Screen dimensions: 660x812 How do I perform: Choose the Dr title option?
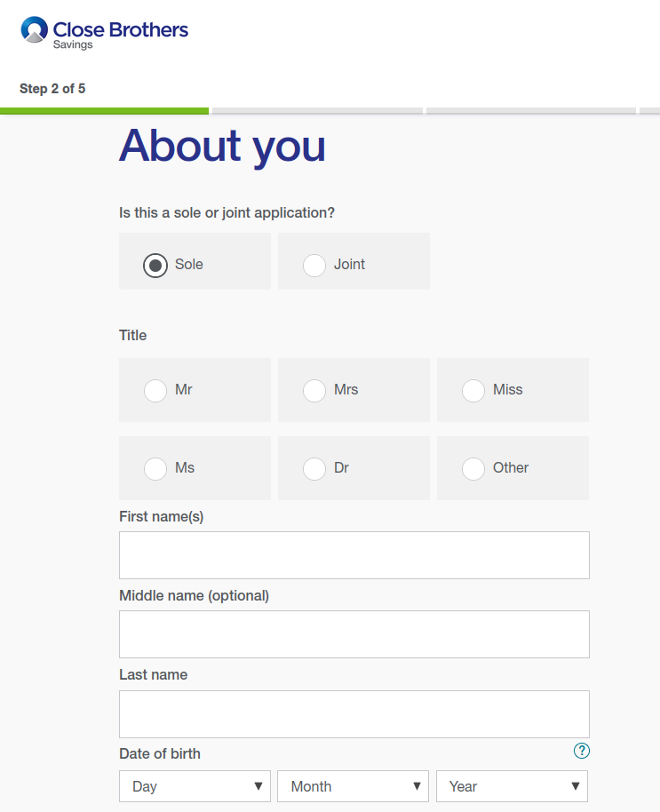[x=314, y=468]
